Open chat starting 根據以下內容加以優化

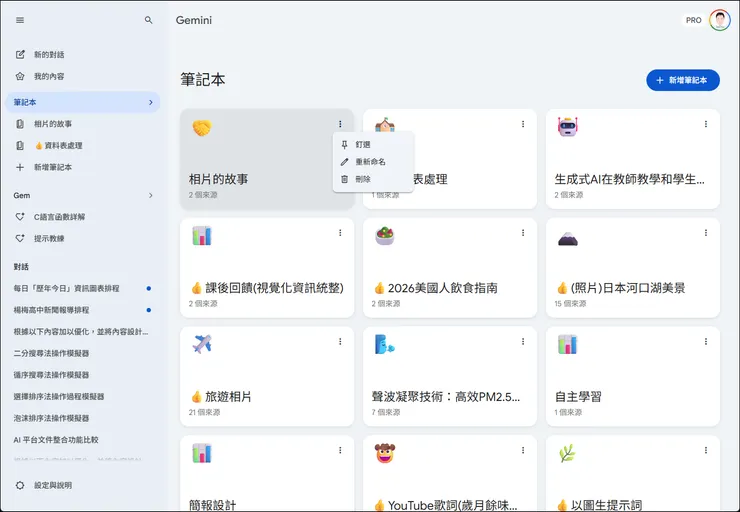pyautogui.click(x=81, y=332)
